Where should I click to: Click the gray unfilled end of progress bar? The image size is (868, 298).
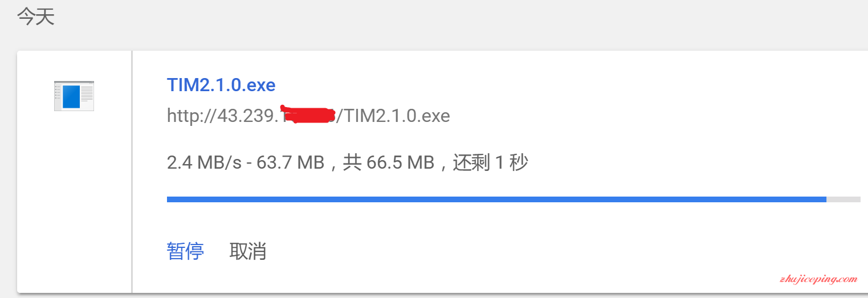843,199
